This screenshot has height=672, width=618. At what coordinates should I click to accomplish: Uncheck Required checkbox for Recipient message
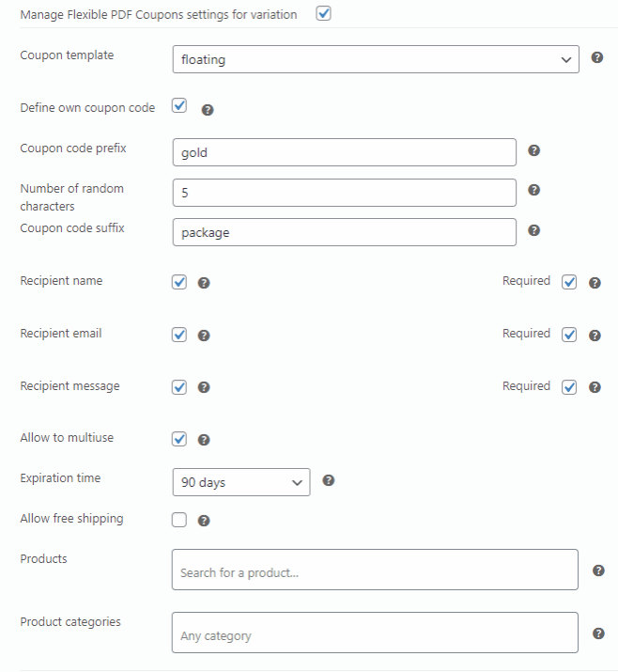tap(568, 387)
